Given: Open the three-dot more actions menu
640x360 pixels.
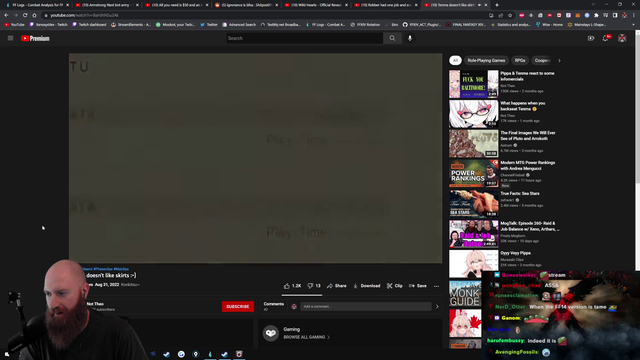Looking at the screenshot, I should pos(436,286).
